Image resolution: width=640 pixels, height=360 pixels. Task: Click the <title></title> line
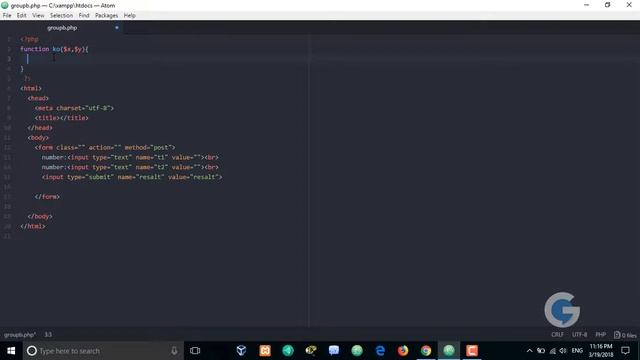[62, 118]
